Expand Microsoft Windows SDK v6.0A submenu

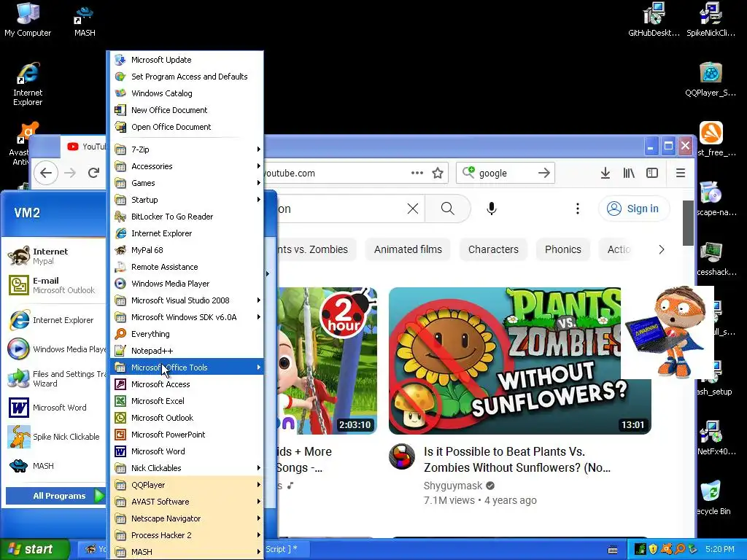click(187, 317)
